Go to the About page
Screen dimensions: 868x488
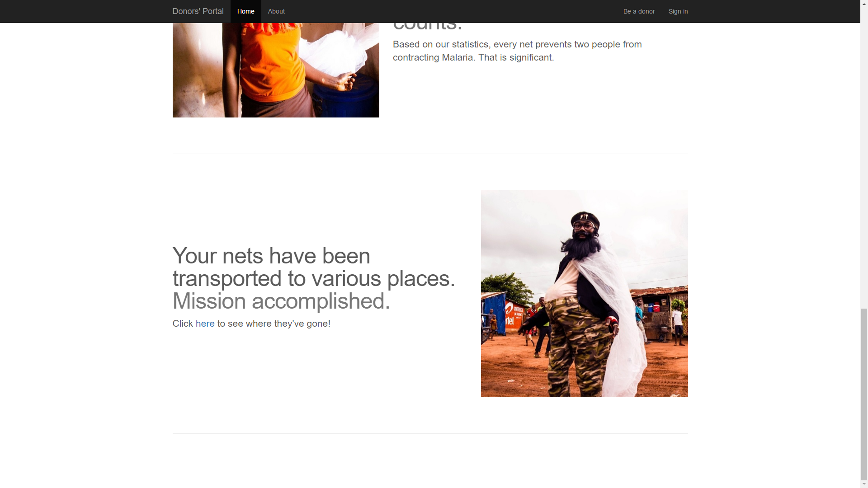tap(276, 11)
